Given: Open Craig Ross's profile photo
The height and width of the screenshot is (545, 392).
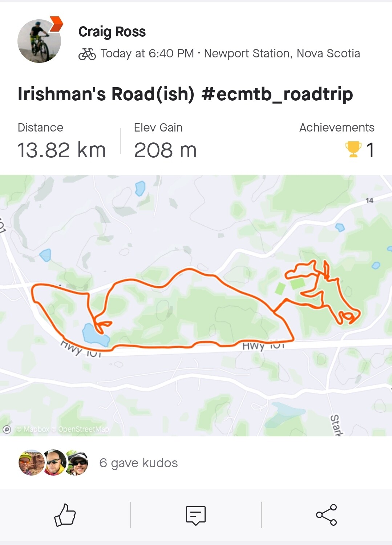Looking at the screenshot, I should (x=38, y=42).
